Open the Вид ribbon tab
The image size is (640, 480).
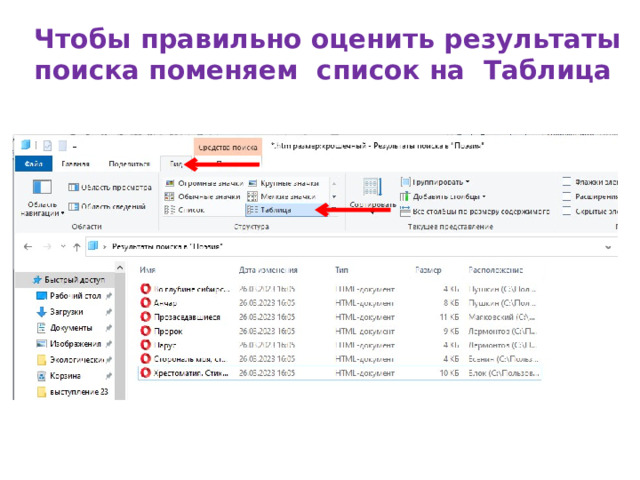tap(176, 164)
